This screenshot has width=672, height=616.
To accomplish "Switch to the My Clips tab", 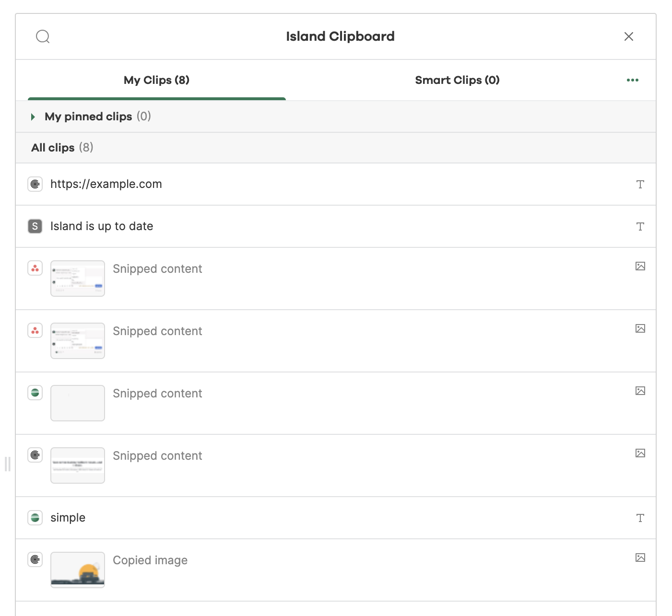I will point(157,80).
